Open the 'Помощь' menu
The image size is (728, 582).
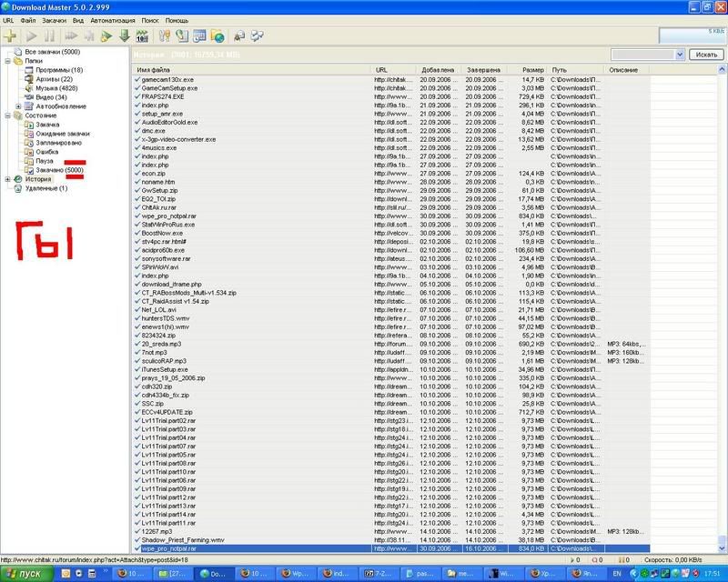click(177, 20)
